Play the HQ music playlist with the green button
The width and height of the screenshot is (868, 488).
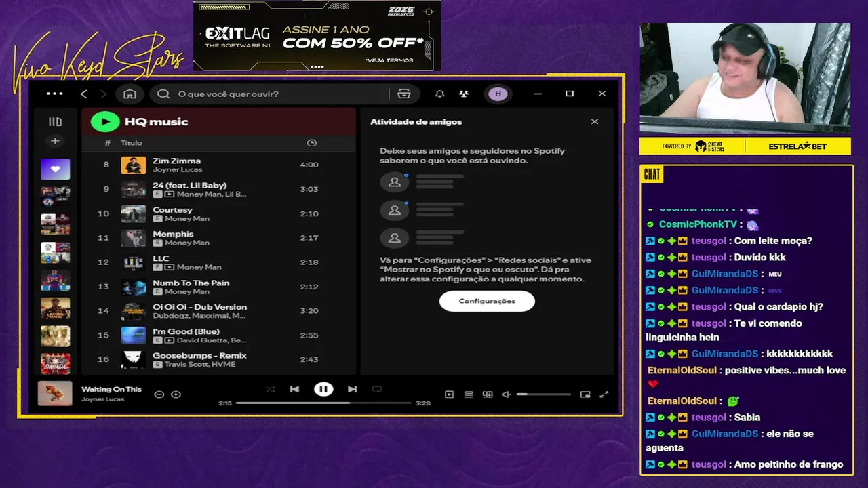tap(105, 121)
